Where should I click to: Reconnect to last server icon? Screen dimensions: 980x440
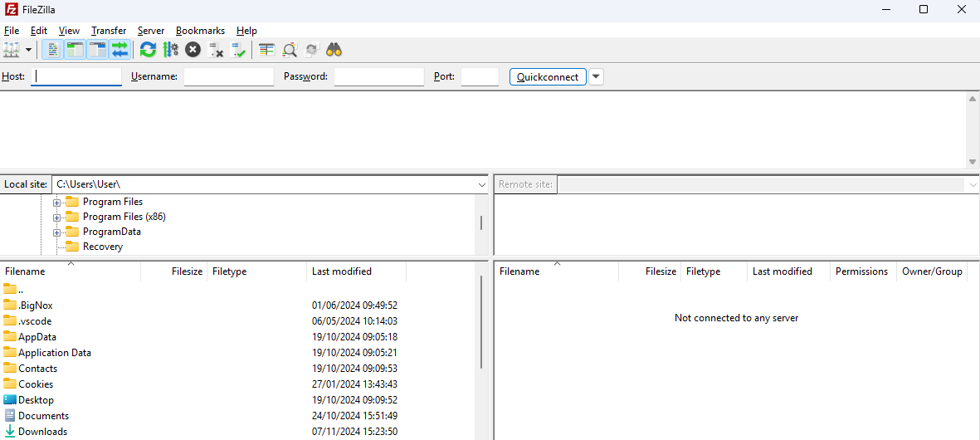pyautogui.click(x=238, y=50)
